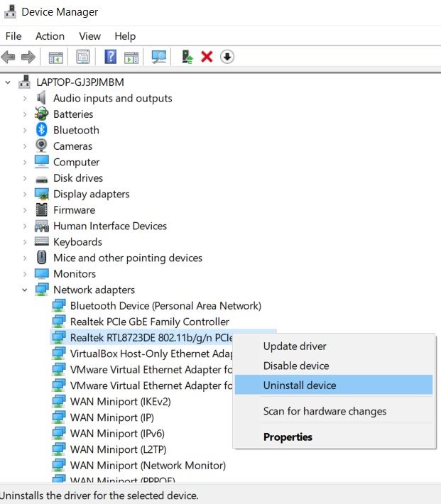Viewport: 441px width, 504px height.
Task: Click the Monitors category icon
Action: click(x=41, y=274)
